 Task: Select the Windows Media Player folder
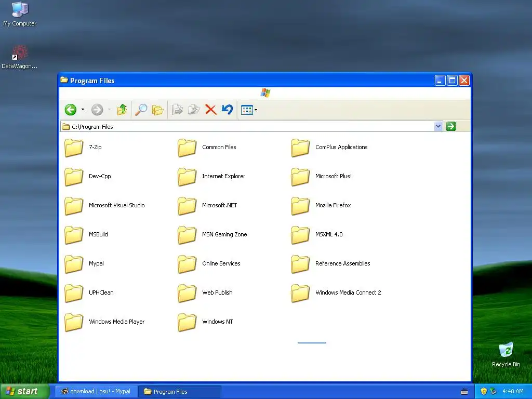click(x=104, y=322)
